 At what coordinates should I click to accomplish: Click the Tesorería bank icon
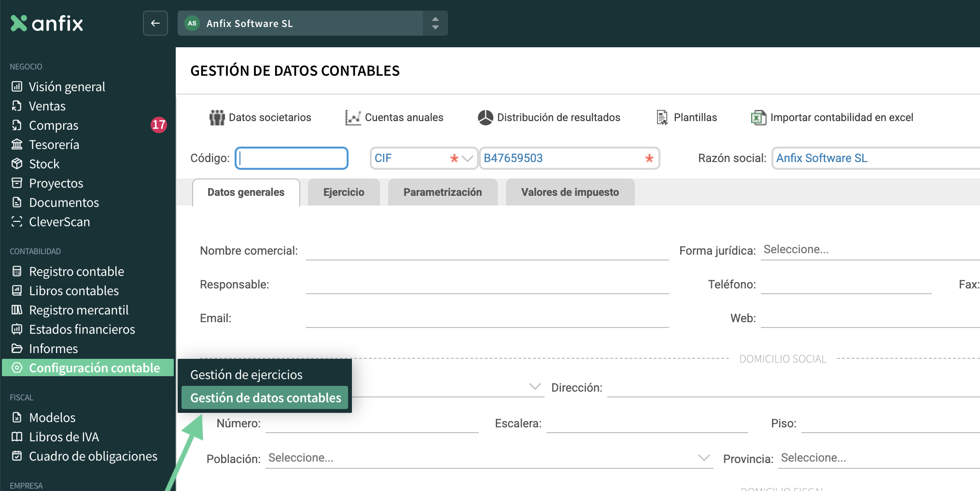(x=17, y=145)
